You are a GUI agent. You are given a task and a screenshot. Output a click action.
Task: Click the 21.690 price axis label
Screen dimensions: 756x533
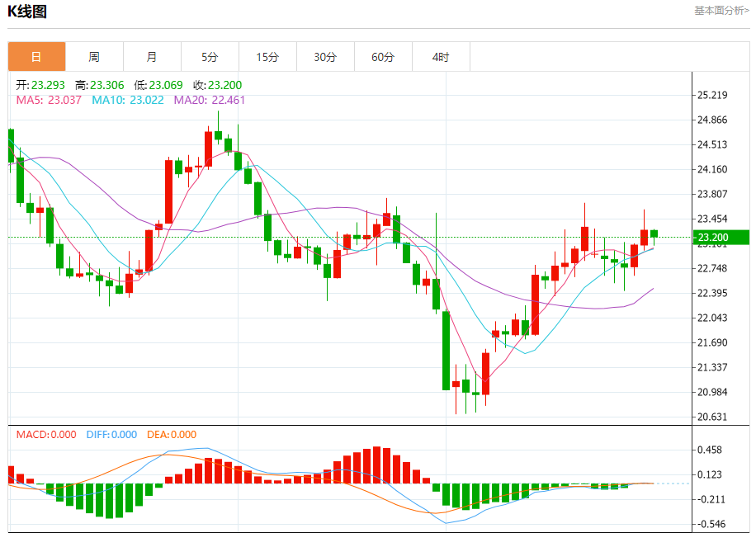tap(712, 342)
